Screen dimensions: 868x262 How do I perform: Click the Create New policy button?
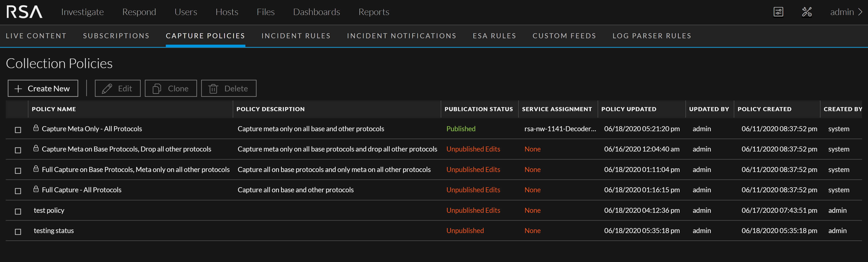[x=43, y=89]
